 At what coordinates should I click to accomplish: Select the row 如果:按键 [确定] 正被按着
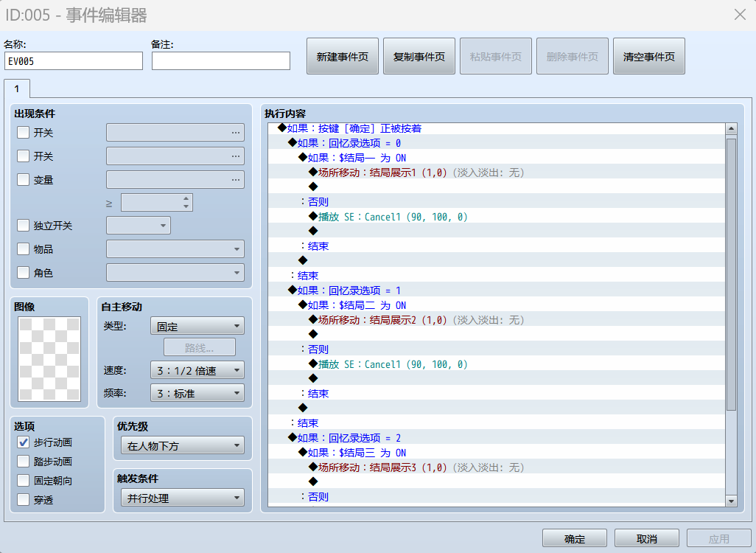(x=496, y=128)
